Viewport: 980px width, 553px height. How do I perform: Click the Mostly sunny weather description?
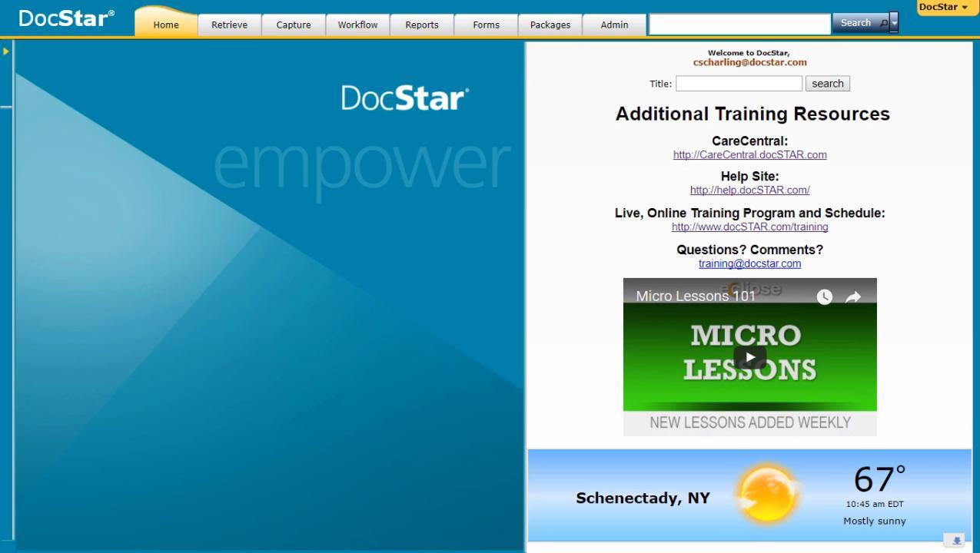875,521
